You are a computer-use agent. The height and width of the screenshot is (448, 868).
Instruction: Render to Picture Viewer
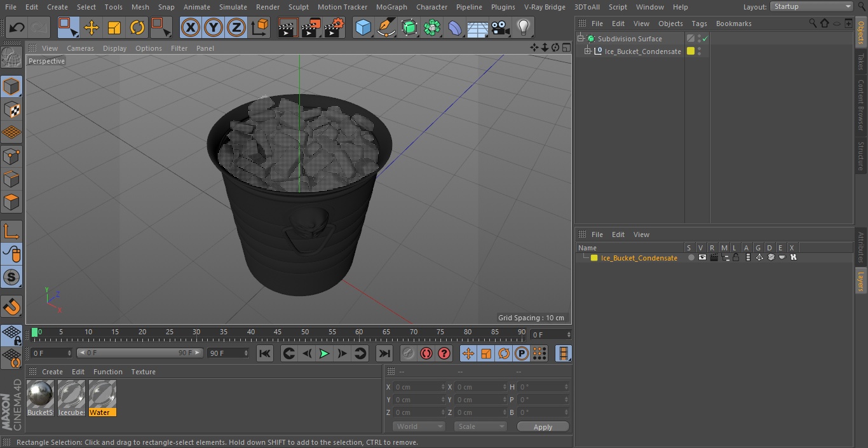pyautogui.click(x=311, y=27)
